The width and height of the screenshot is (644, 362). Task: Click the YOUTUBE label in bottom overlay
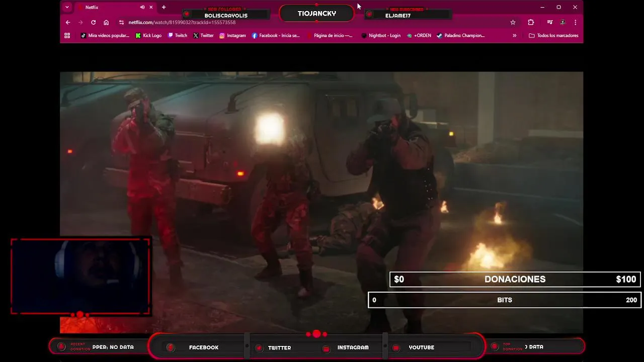422,347
